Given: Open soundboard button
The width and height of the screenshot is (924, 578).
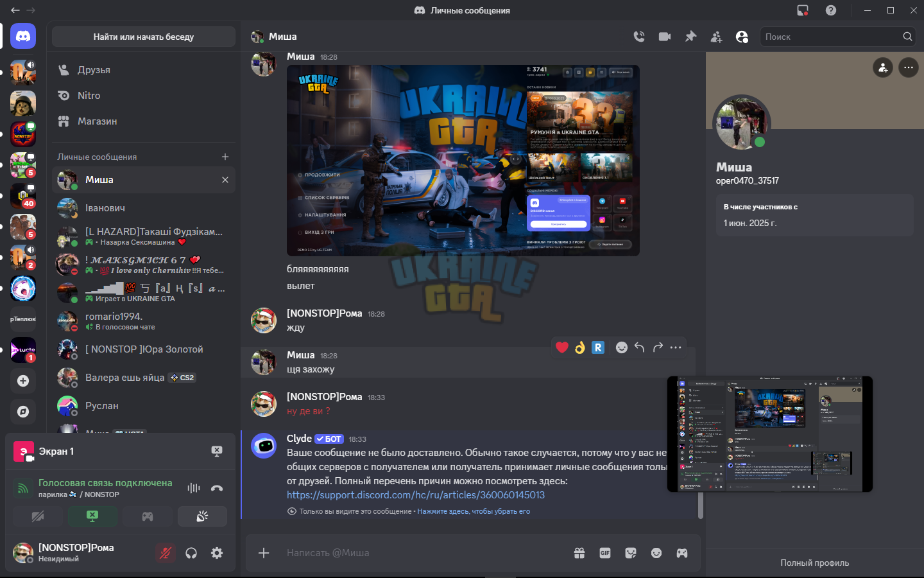Looking at the screenshot, I should (202, 516).
